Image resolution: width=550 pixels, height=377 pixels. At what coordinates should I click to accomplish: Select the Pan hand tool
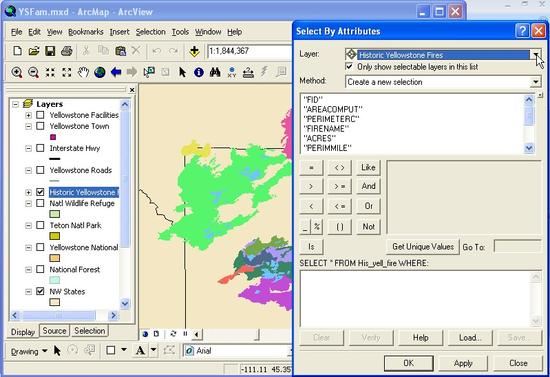[x=83, y=72]
